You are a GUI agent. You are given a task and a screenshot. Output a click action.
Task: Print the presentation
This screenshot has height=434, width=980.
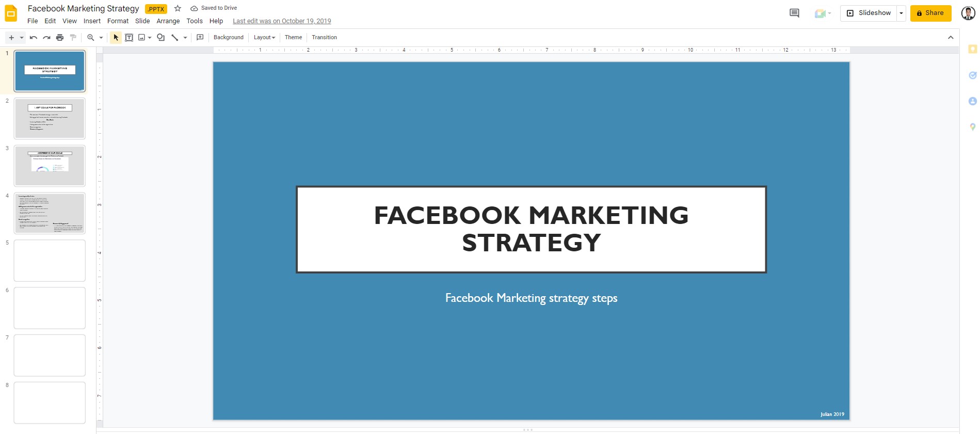(x=60, y=38)
